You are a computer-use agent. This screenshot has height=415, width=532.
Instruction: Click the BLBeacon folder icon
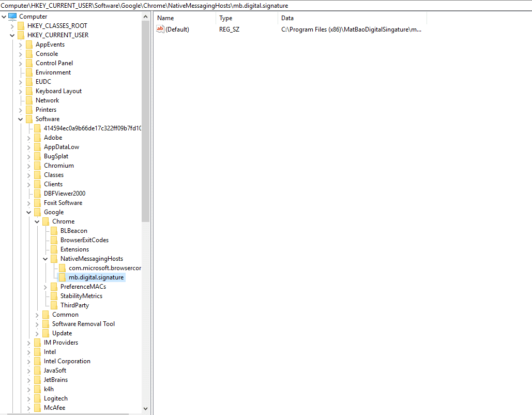[x=54, y=231]
